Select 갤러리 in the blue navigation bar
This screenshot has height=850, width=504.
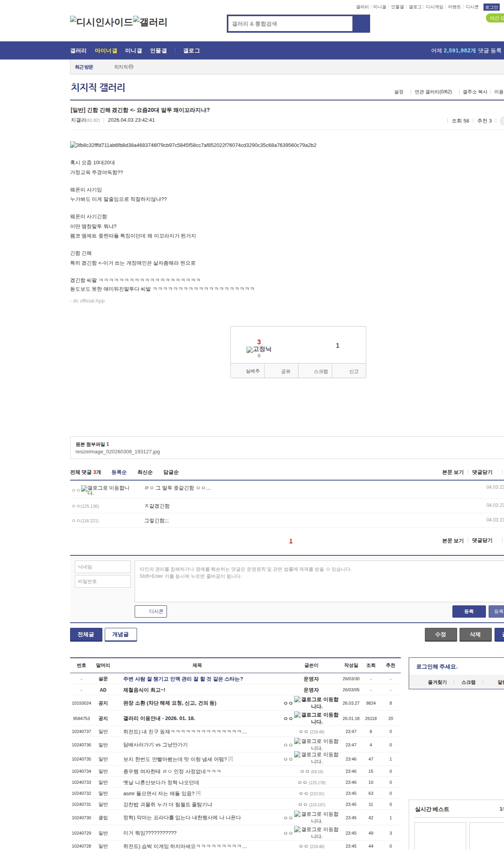pyautogui.click(x=78, y=50)
